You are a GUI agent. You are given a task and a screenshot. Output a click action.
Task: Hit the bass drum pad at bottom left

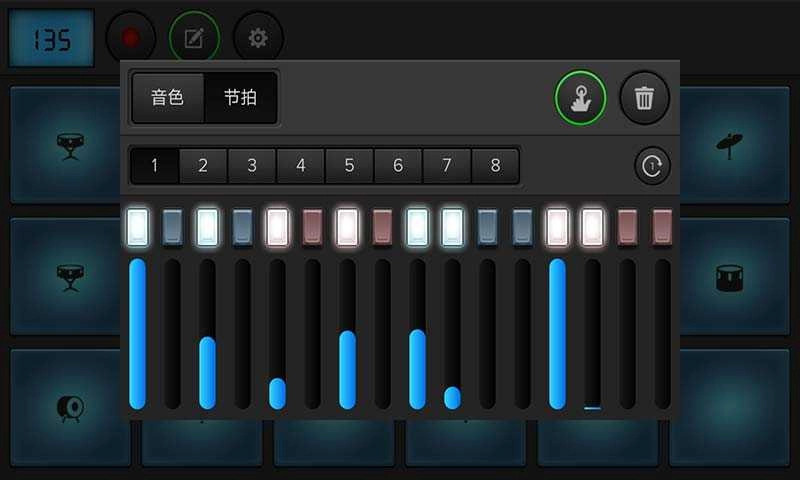(x=69, y=406)
